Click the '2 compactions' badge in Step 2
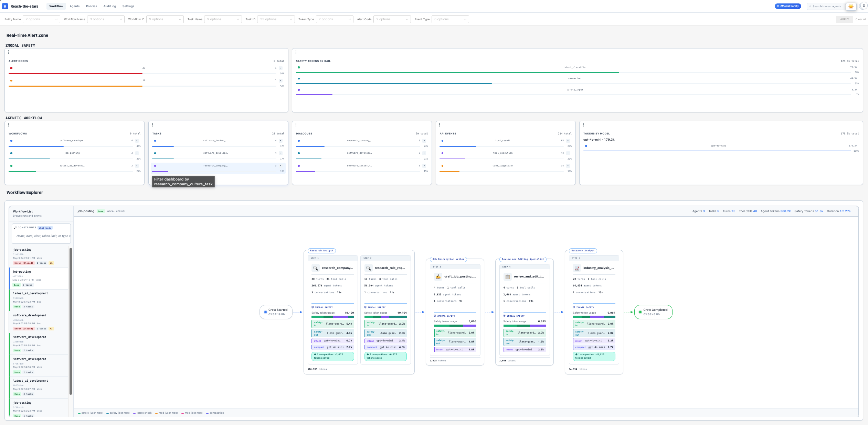The image size is (868, 425). tap(385, 356)
